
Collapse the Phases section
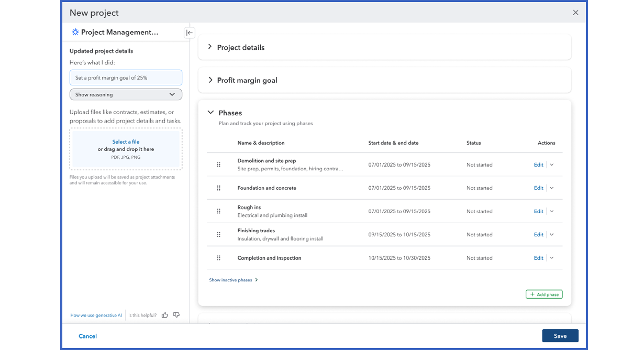click(210, 113)
